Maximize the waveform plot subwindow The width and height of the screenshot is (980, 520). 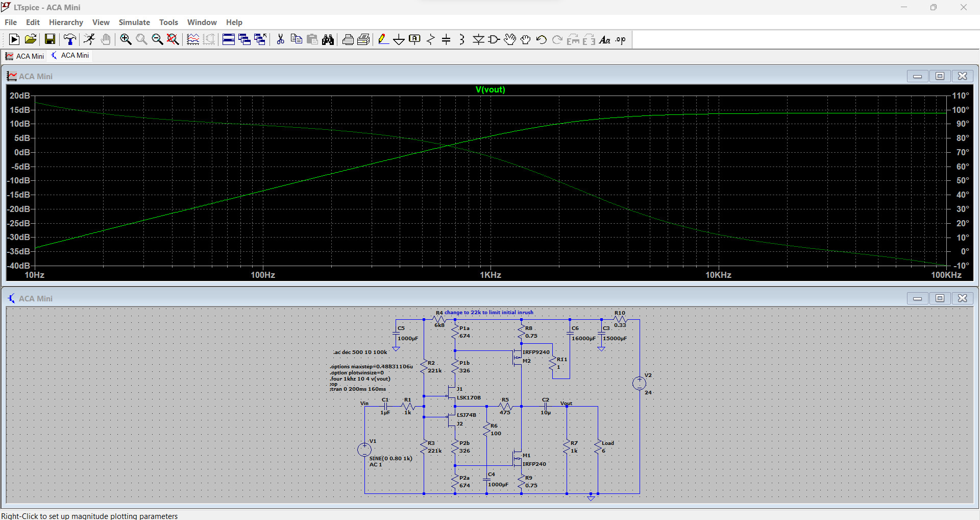click(x=940, y=76)
